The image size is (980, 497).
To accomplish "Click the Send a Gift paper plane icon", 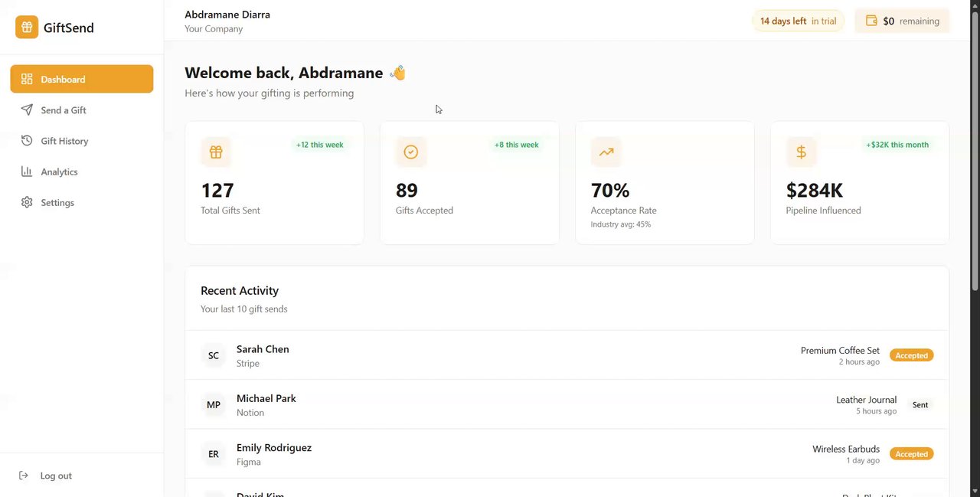I will (27, 110).
